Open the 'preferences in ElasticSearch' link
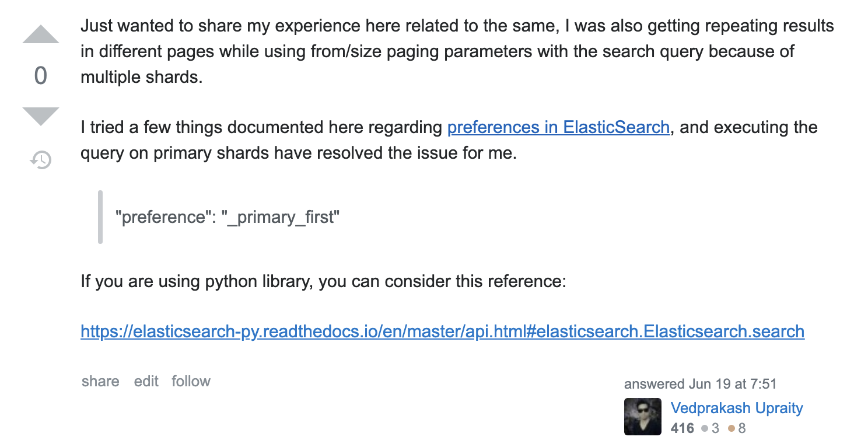This screenshot has height=447, width=868. 558,127
